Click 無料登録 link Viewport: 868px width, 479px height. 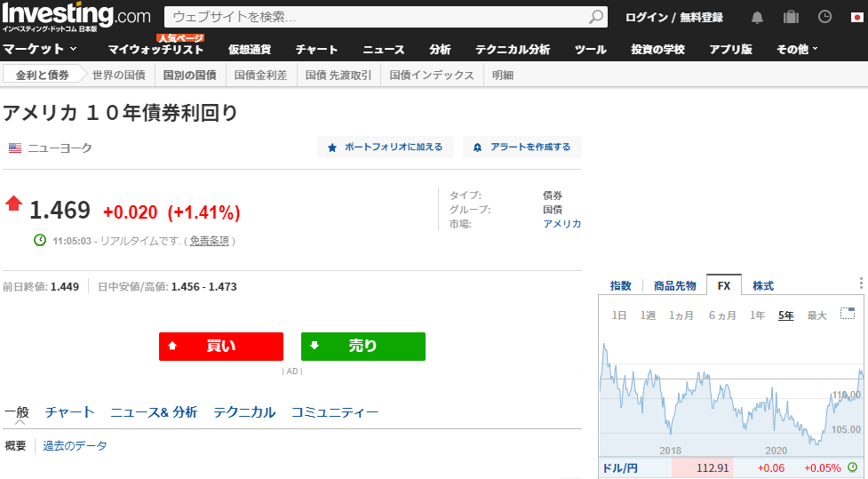(701, 17)
